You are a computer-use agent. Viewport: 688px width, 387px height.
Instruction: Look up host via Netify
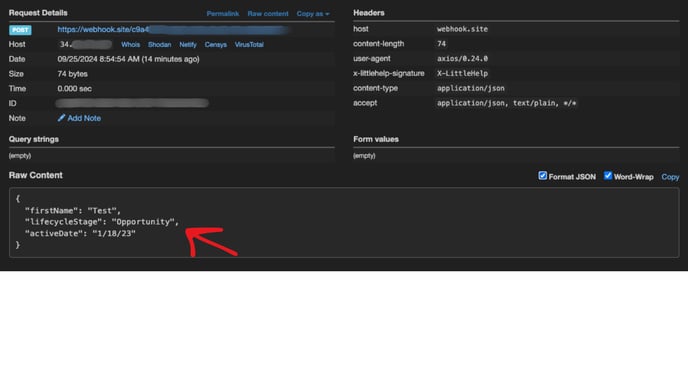[188, 44]
